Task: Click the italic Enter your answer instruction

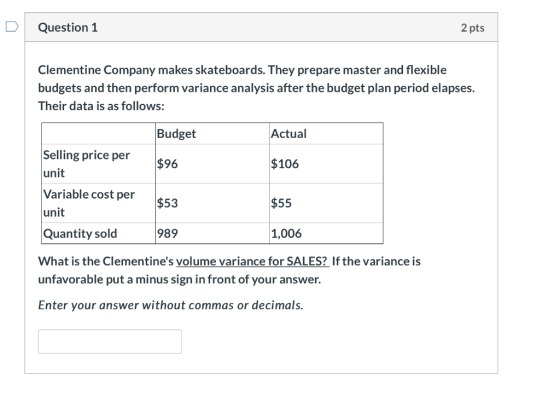Action: [171, 305]
